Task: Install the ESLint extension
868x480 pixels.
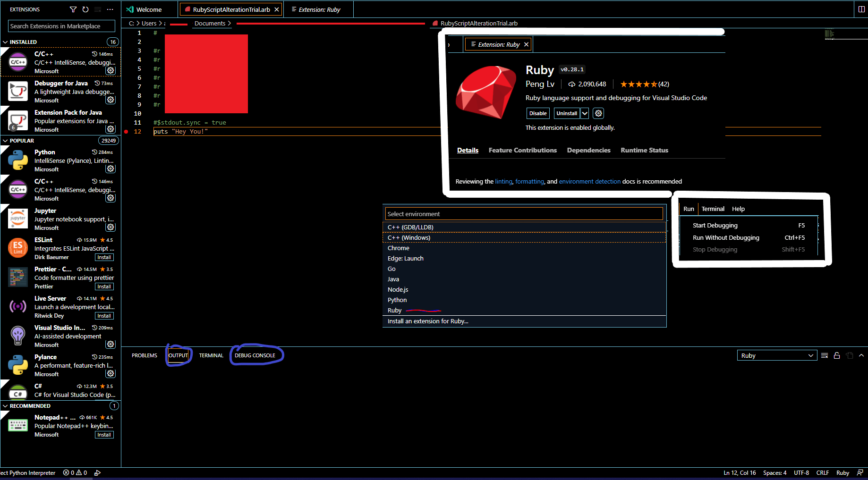Action: click(104, 257)
